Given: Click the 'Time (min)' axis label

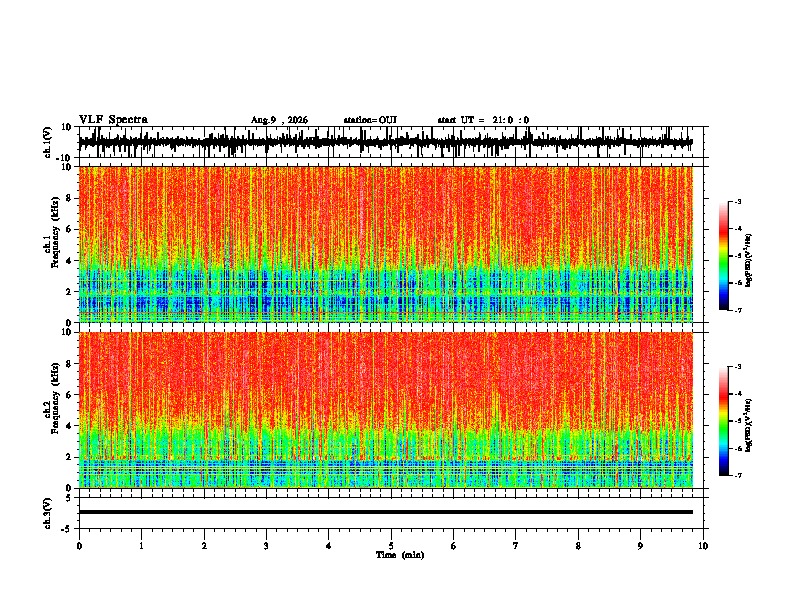Looking at the screenshot, I should click(400, 555).
